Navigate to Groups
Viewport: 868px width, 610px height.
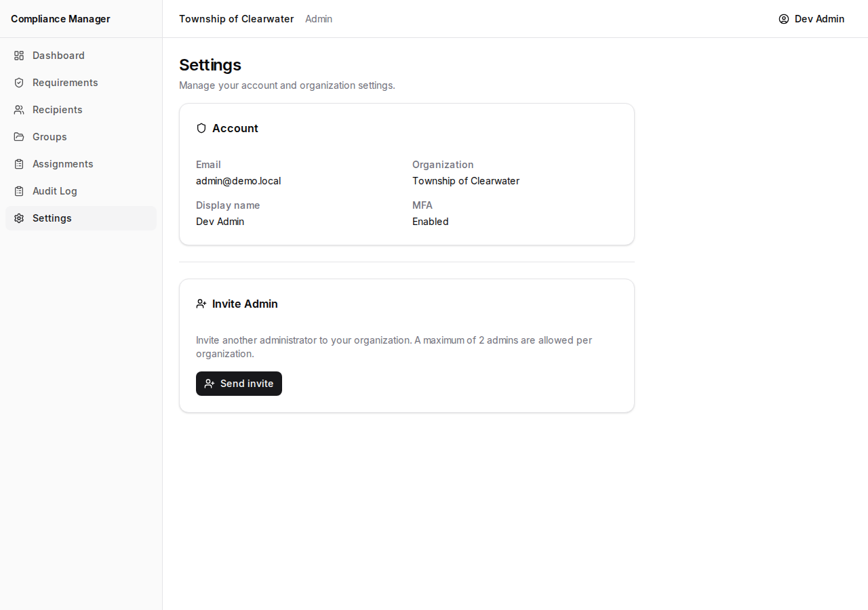coord(81,137)
